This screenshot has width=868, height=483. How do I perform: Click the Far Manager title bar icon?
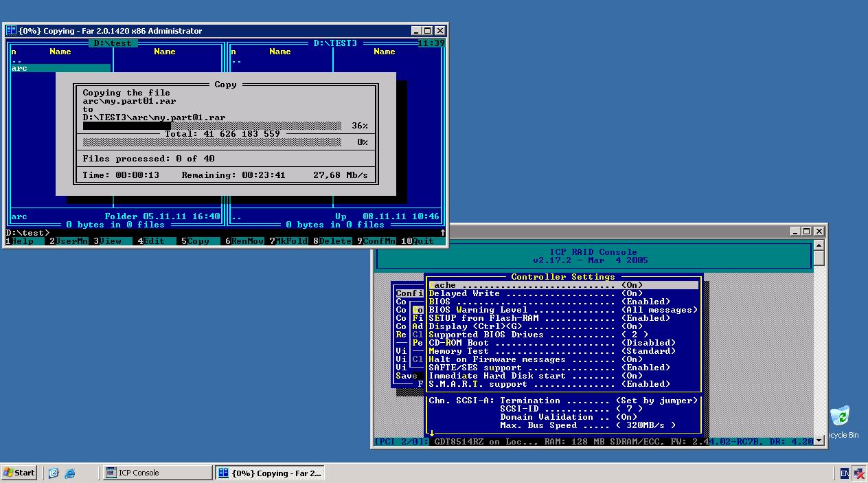[11, 31]
